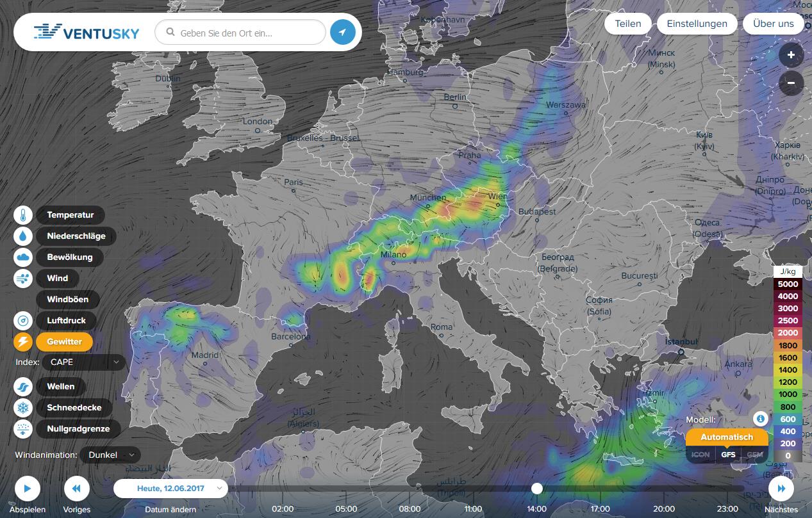Click Madrid on the map
Screen dimensions: 812x518
pos(205,355)
